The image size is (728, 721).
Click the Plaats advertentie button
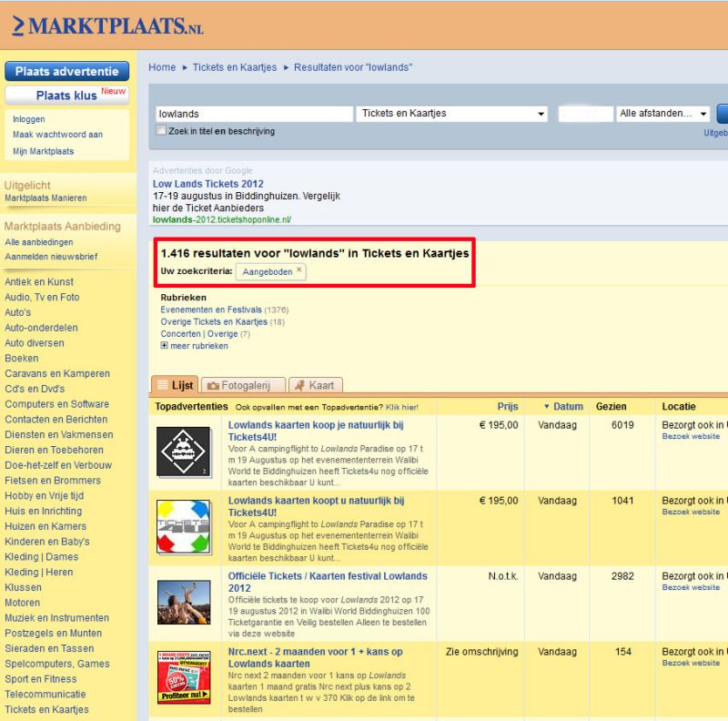66,71
